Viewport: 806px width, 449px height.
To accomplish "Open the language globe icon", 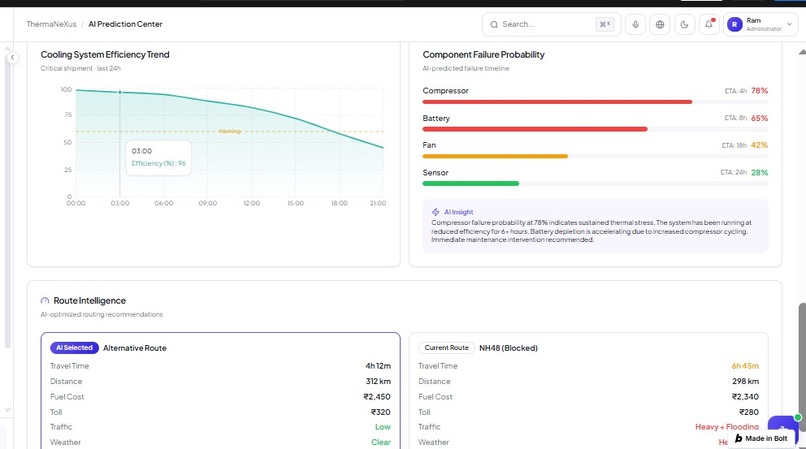I will [660, 24].
